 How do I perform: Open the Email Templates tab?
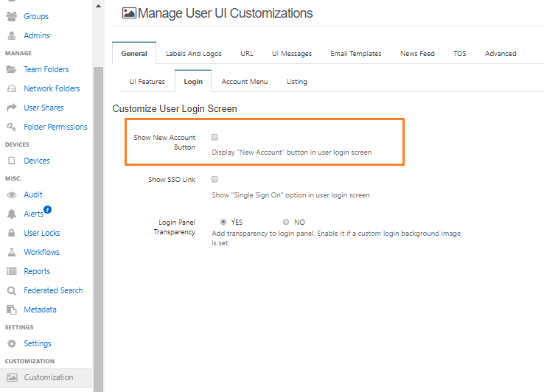tap(355, 53)
